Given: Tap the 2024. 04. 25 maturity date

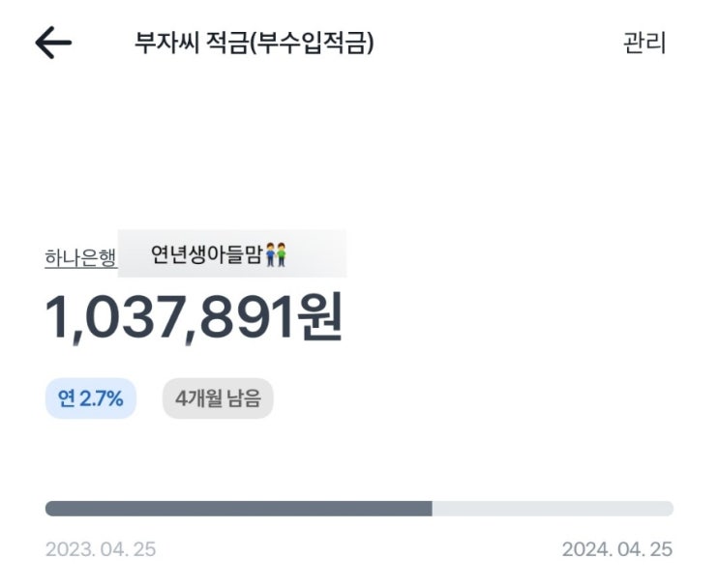Looking at the screenshot, I should pyautogui.click(x=616, y=549).
